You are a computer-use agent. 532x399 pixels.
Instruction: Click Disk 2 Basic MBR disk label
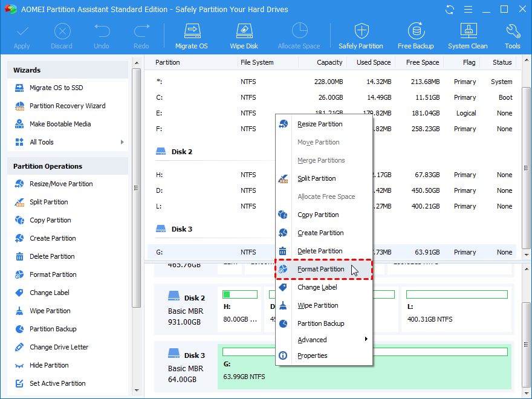click(x=186, y=308)
